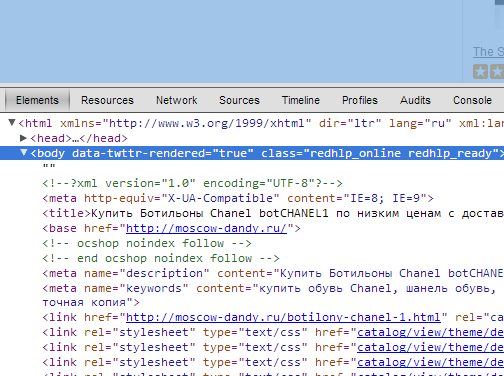The height and width of the screenshot is (376, 504).
Task: Open the Timeline tab
Action: 301,100
